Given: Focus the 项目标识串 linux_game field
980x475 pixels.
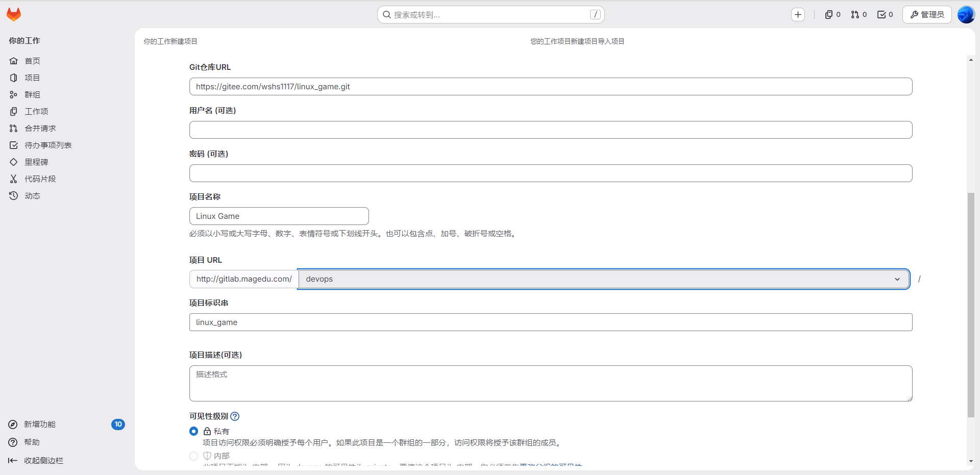Looking at the screenshot, I should [x=551, y=322].
